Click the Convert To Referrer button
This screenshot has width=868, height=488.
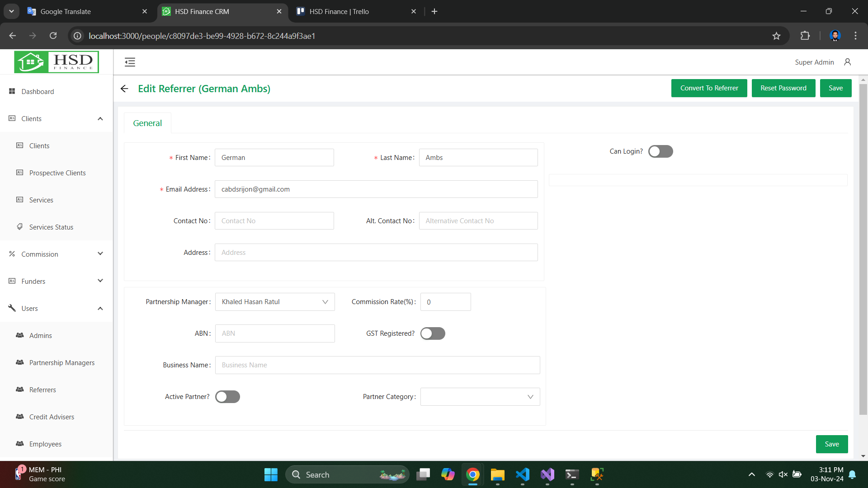(x=709, y=88)
